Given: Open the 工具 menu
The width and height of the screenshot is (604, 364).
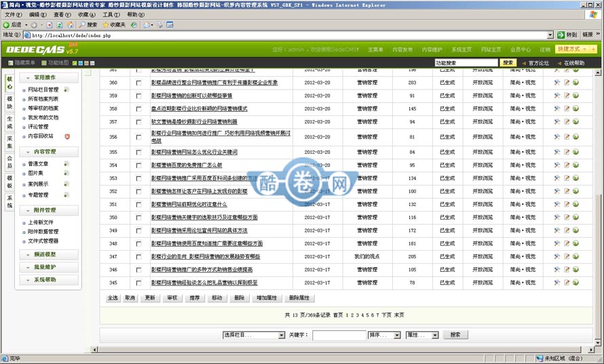Looking at the screenshot, I should tap(111, 15).
